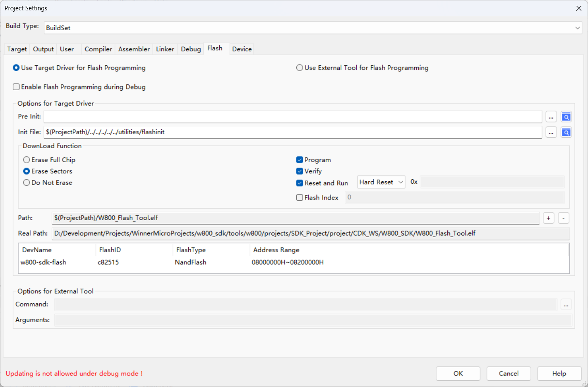Click the Pre Init search icon

pos(566,117)
